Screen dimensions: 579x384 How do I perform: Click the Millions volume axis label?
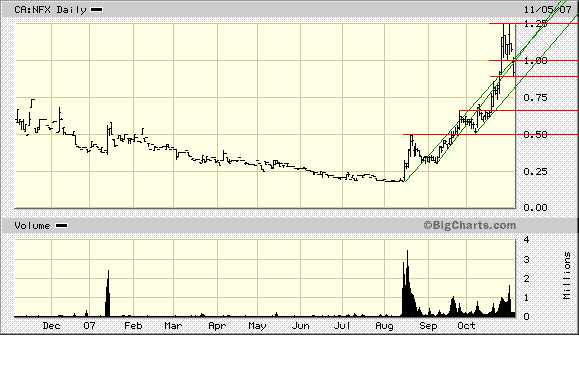pos(567,275)
